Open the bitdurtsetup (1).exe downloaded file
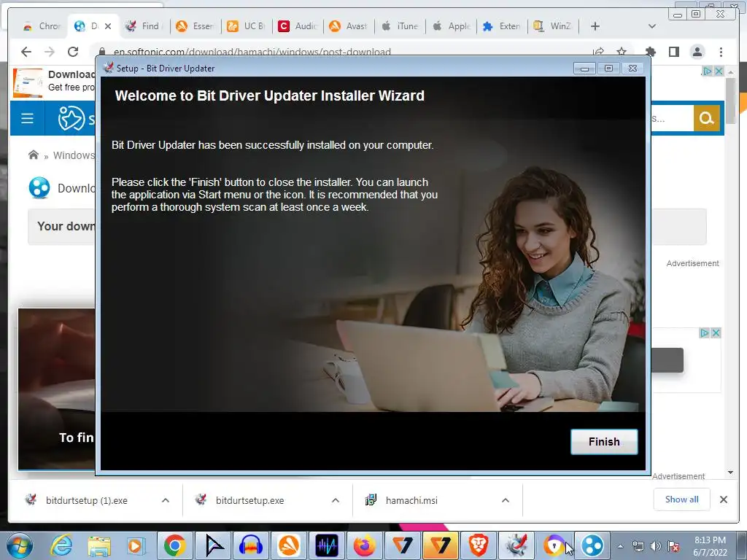The height and width of the screenshot is (560, 747). click(86, 500)
